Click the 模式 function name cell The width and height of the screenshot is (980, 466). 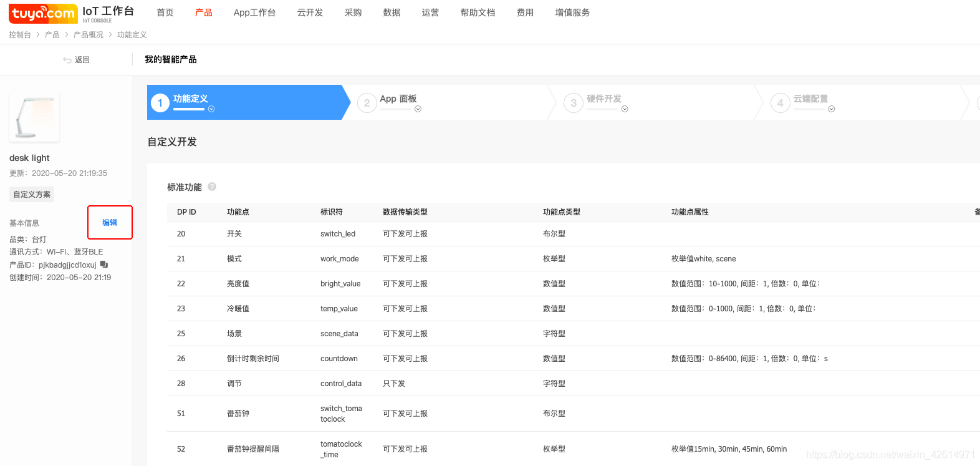(234, 259)
